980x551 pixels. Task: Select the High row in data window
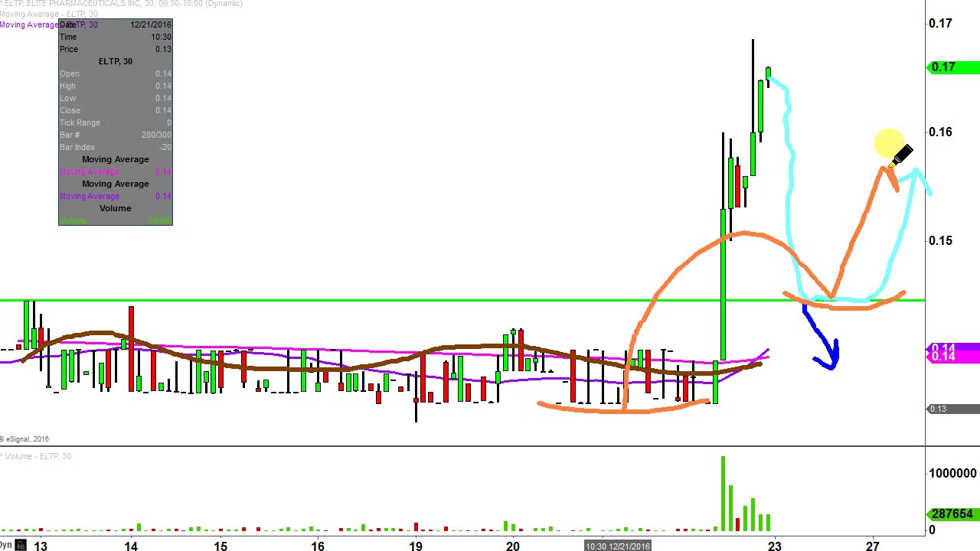tap(116, 86)
